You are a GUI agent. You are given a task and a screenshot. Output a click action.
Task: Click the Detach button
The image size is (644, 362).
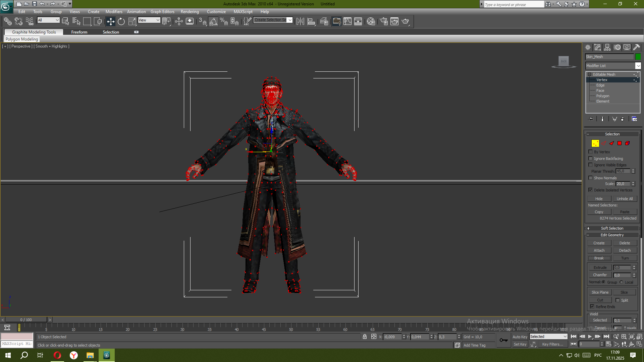point(625,250)
